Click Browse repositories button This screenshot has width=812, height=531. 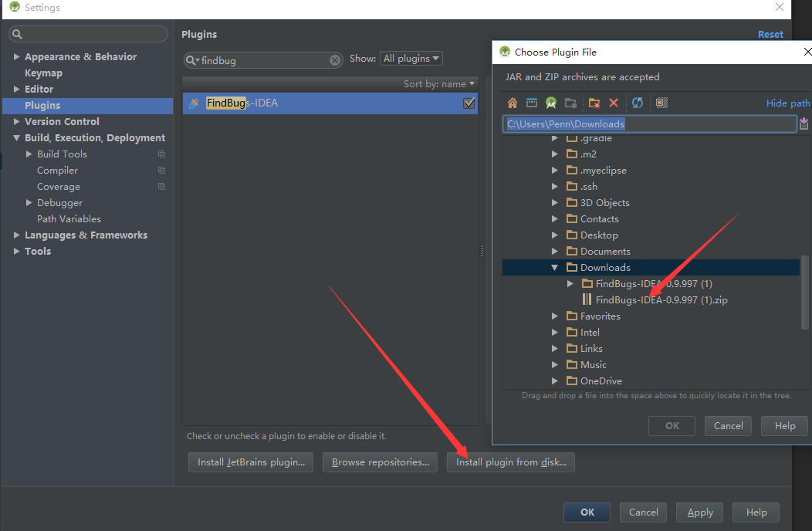[x=380, y=462]
